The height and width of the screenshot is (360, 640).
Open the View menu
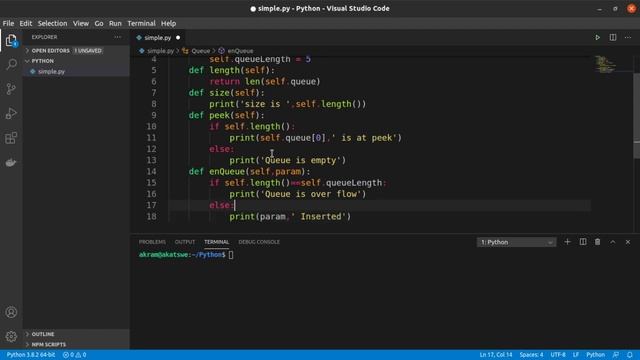coord(81,23)
